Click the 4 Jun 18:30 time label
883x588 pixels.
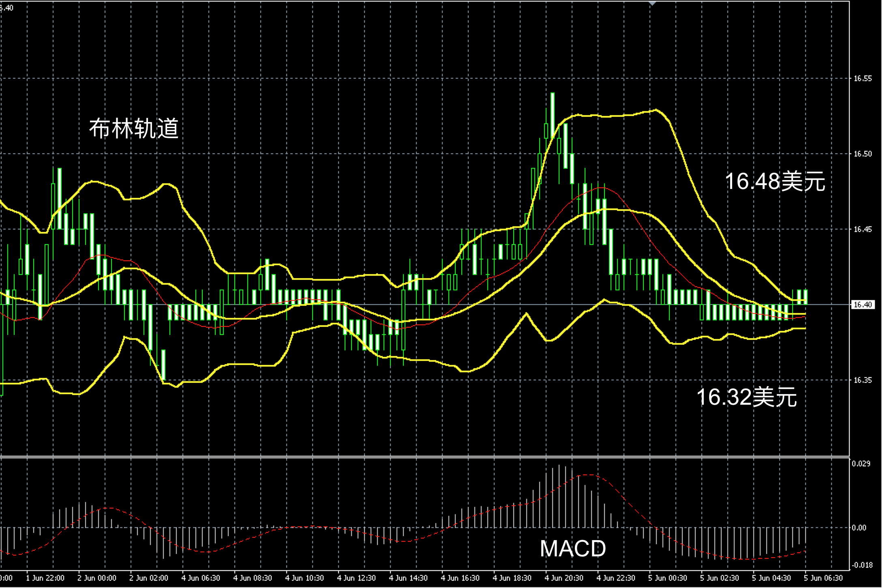(512, 578)
